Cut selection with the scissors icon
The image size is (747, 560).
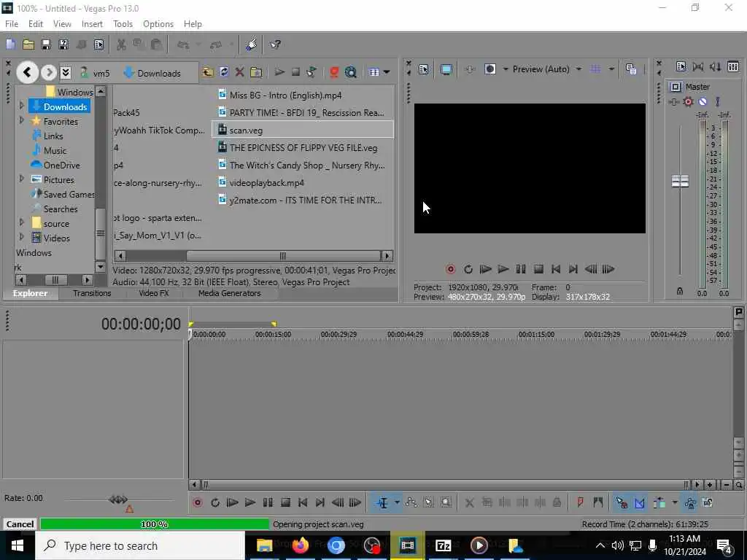pyautogui.click(x=122, y=44)
